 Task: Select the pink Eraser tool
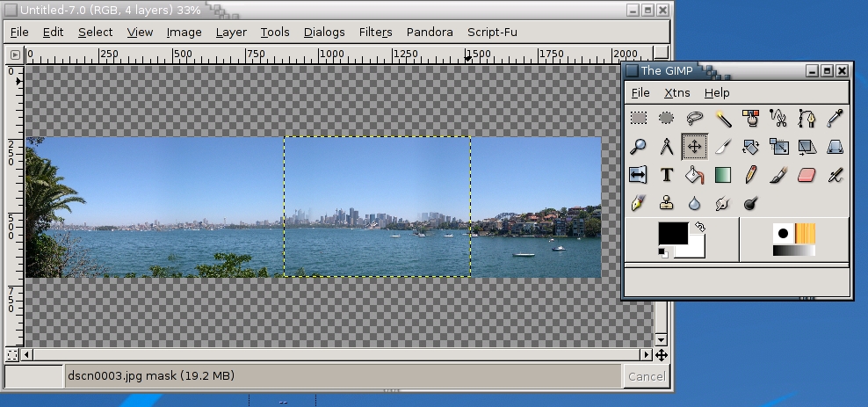click(807, 175)
